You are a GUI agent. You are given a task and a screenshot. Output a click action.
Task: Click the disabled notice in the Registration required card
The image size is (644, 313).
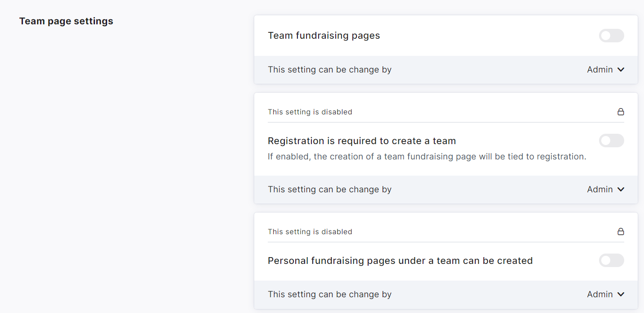(310, 112)
